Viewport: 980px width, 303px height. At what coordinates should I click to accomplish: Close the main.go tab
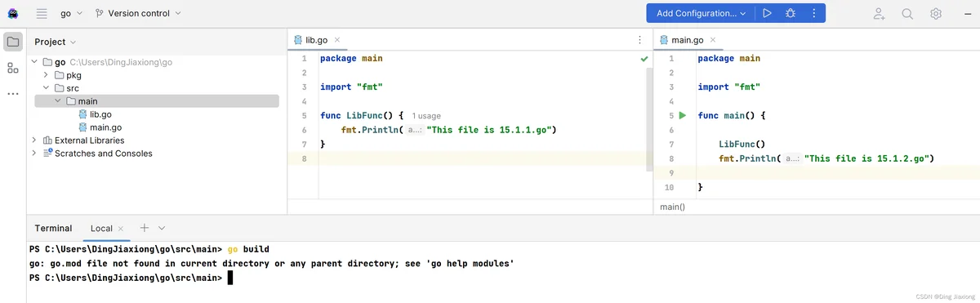coord(712,39)
